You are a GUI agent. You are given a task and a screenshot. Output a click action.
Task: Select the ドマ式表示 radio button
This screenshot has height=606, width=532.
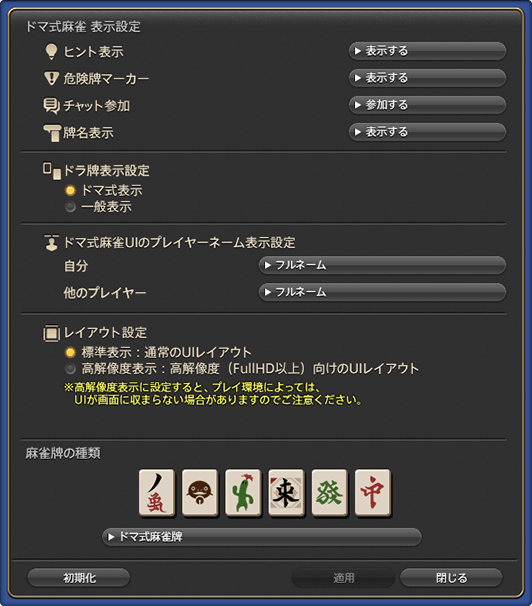click(70, 191)
